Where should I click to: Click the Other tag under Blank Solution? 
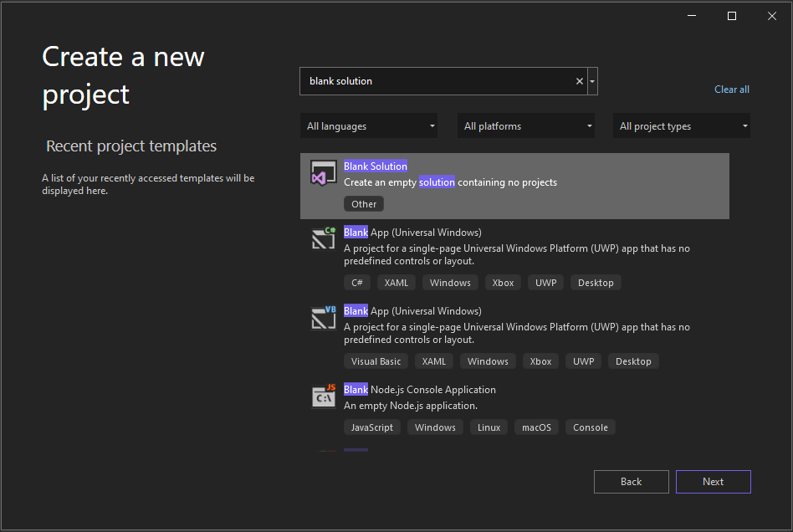[x=364, y=203]
